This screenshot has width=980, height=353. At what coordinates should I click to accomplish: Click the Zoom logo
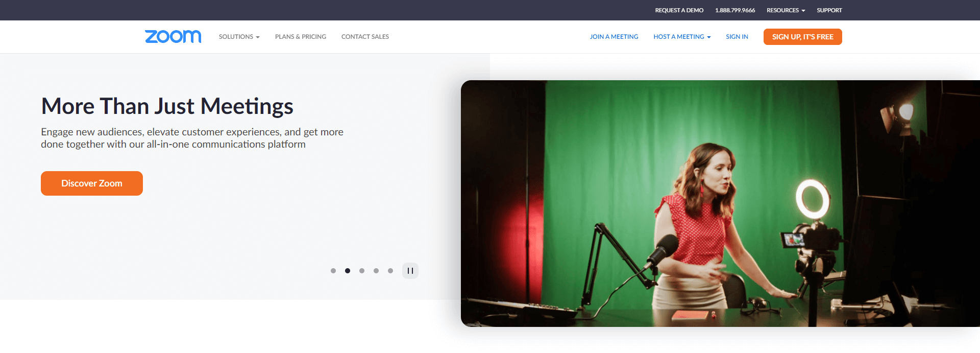coord(173,36)
